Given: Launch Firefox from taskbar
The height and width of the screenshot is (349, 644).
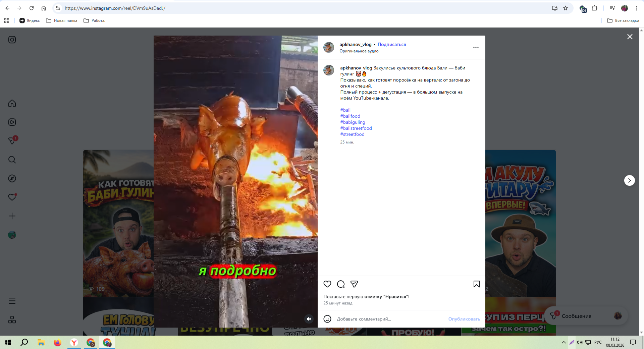Looking at the screenshot, I should point(57,342).
